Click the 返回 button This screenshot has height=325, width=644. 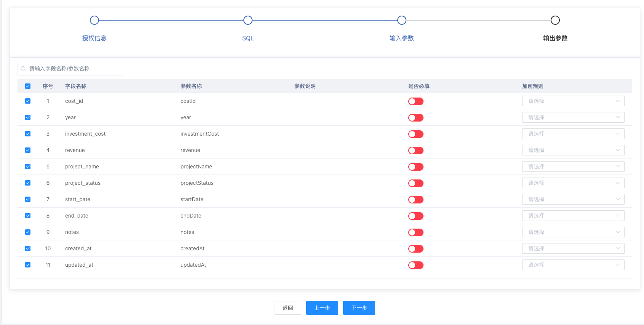coord(288,308)
